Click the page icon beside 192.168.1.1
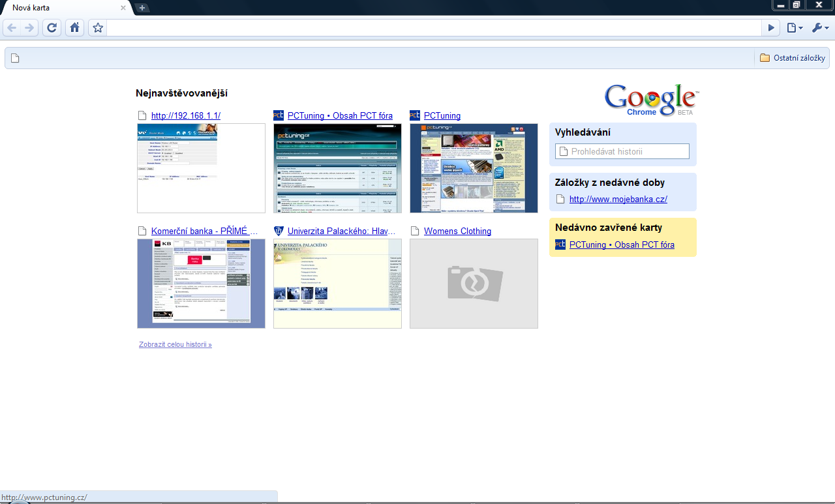This screenshot has width=835, height=504. point(142,115)
